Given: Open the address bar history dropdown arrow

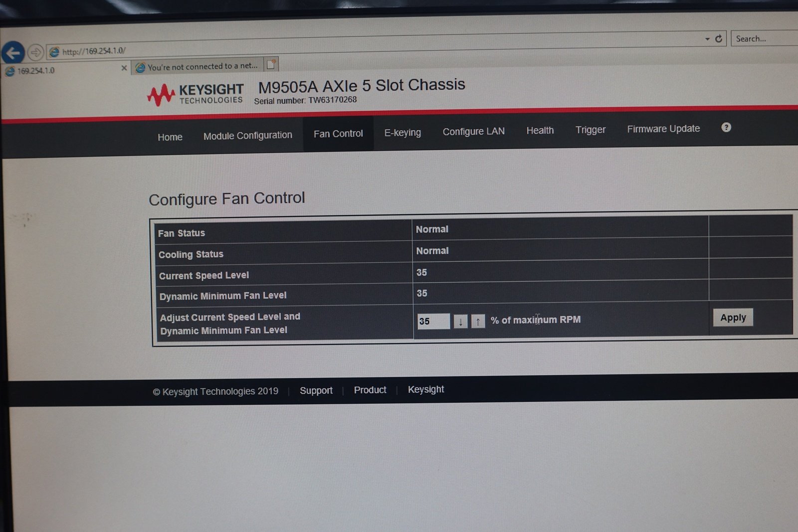Looking at the screenshot, I should [x=707, y=39].
